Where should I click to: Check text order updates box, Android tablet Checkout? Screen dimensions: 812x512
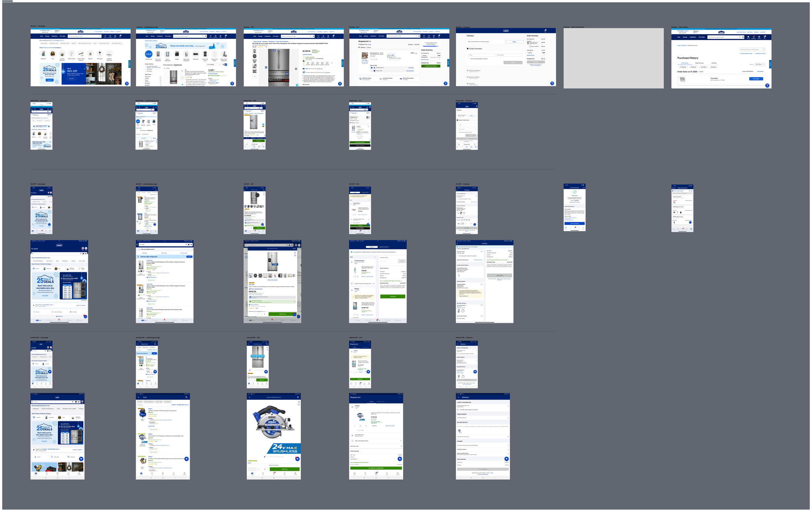458,410
